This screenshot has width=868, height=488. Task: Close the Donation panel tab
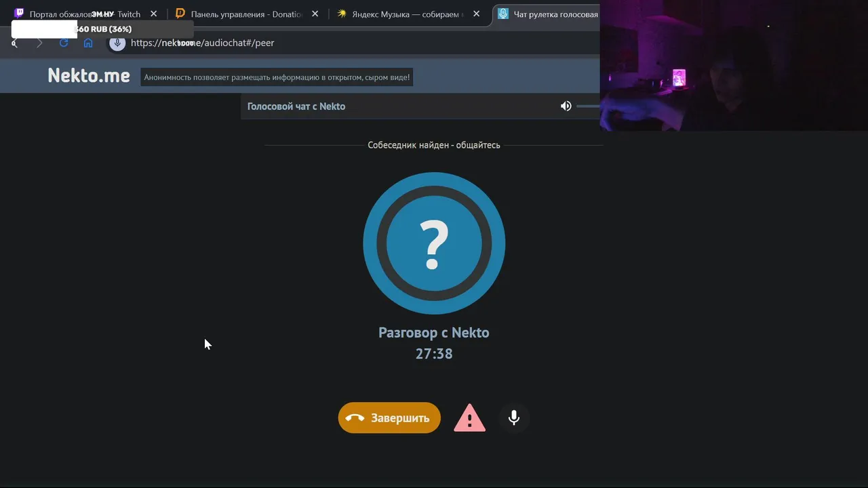315,14
